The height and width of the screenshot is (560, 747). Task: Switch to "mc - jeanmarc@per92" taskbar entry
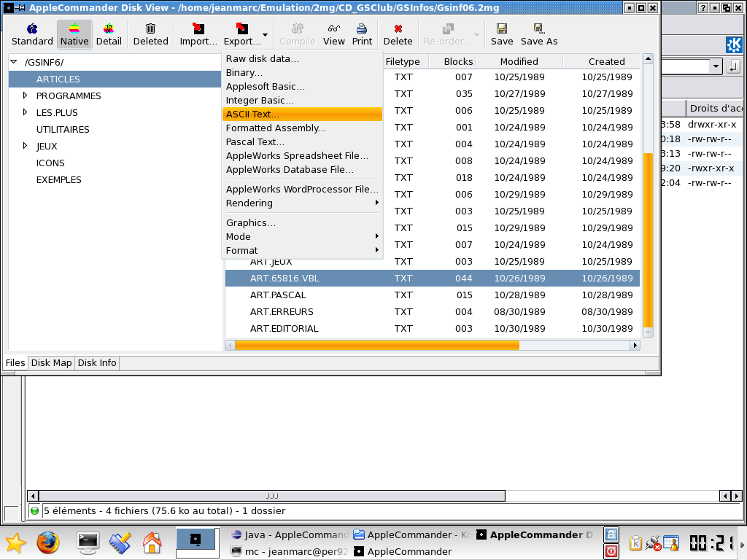[x=290, y=551]
